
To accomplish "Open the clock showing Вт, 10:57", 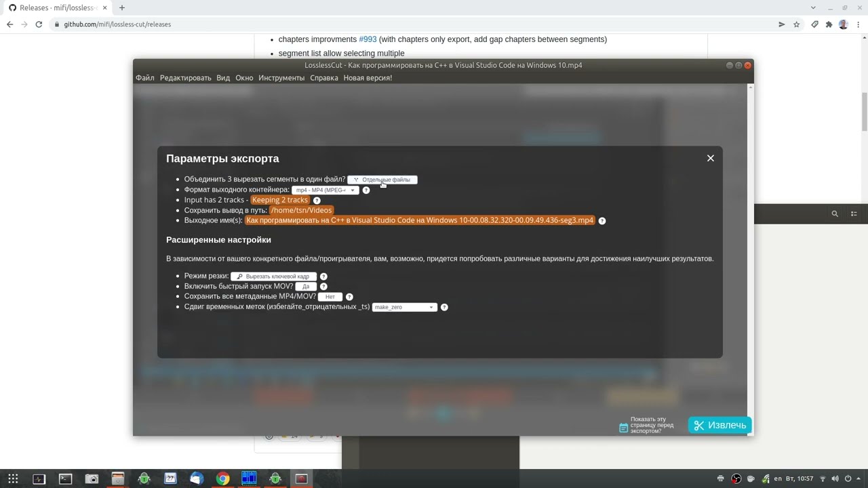I will coord(801,479).
